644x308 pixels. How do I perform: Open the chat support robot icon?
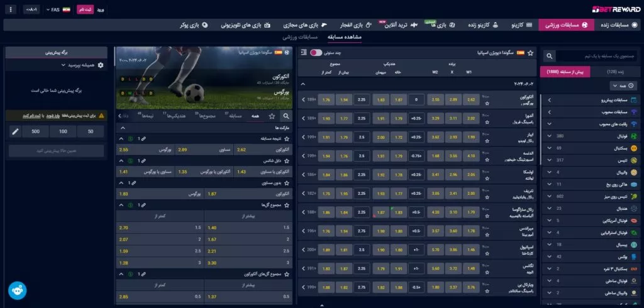point(17,290)
